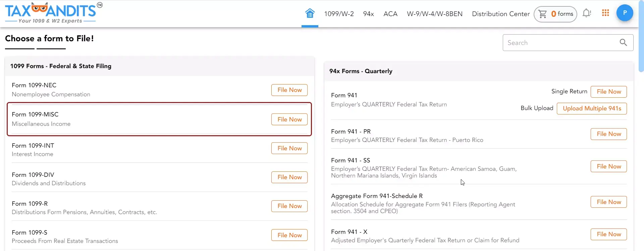
Task: Open the W-9/W-4/W-8BEN menu
Action: 435,14
